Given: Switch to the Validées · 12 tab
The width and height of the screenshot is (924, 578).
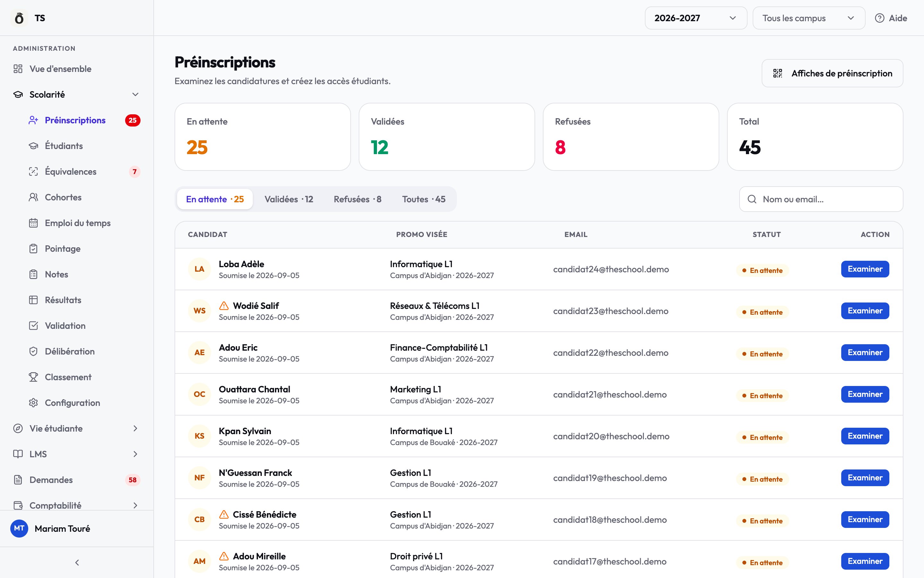Looking at the screenshot, I should (289, 199).
